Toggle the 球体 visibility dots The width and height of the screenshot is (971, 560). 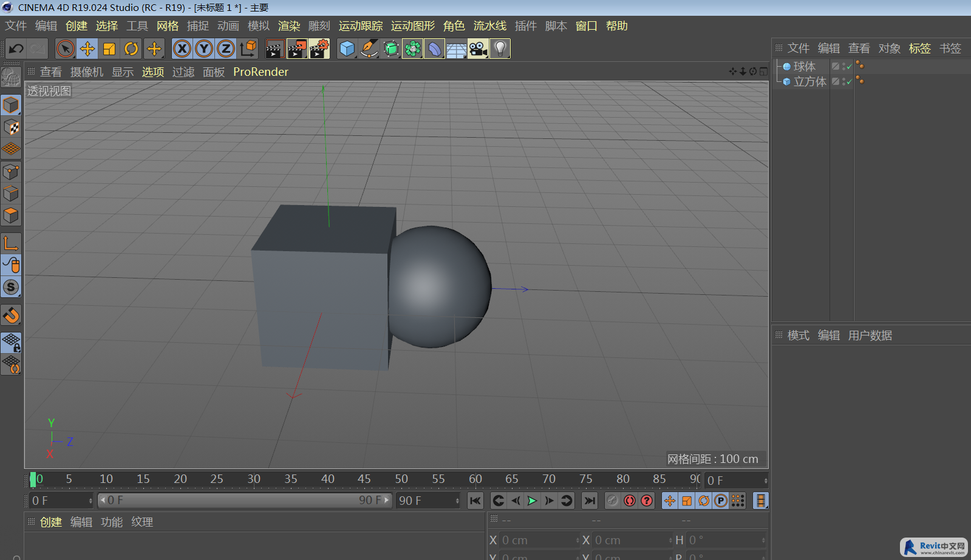point(843,66)
